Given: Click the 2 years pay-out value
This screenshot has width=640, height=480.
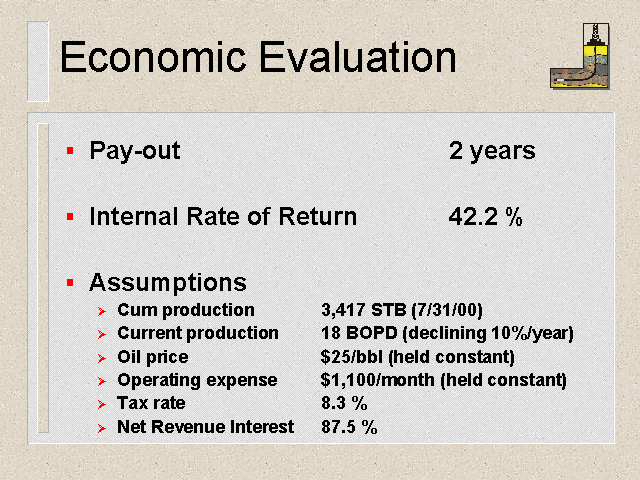Looking at the screenshot, I should point(492,151).
